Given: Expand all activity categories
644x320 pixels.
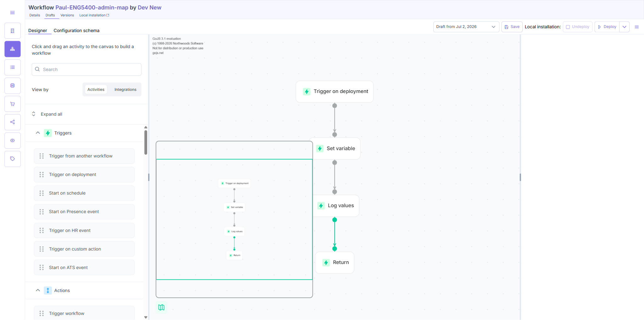Looking at the screenshot, I should (x=47, y=114).
